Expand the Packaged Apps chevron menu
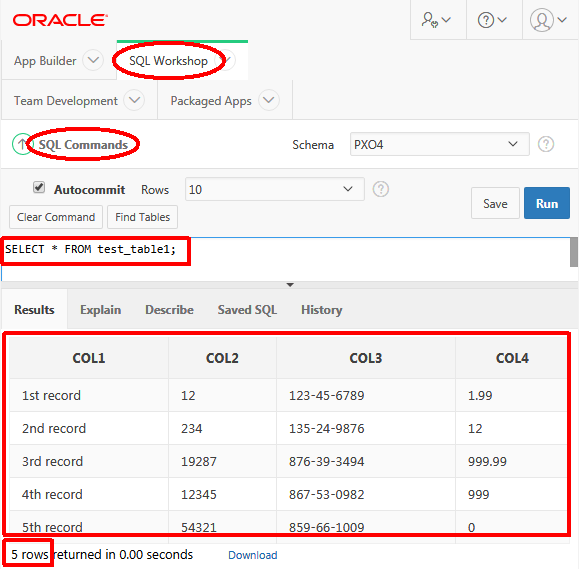This screenshot has width=579, height=569. click(x=268, y=100)
